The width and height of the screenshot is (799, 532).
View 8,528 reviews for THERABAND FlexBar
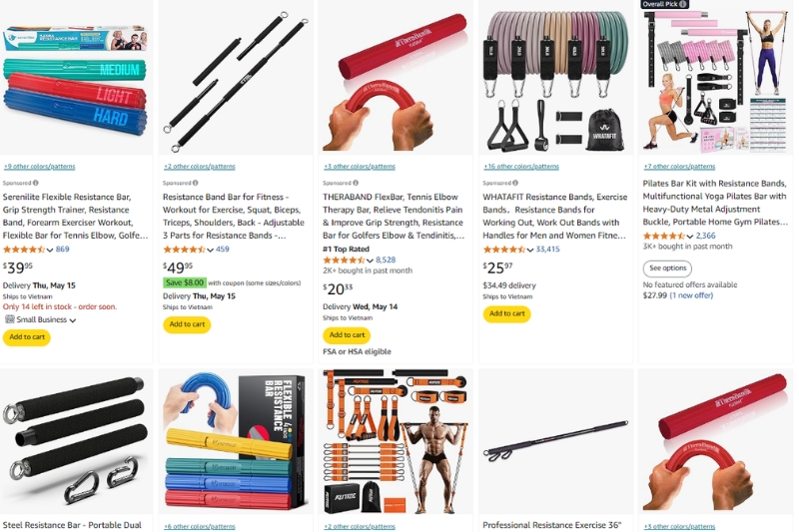pyautogui.click(x=386, y=261)
